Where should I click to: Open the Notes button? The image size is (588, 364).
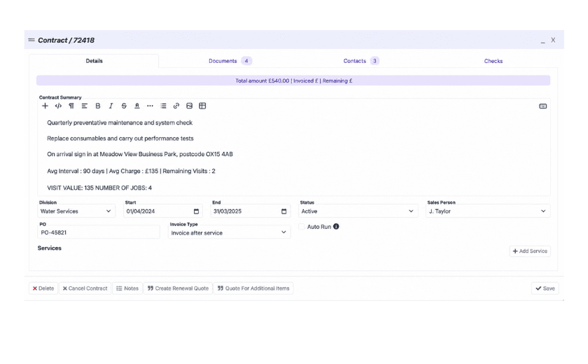[x=127, y=288]
